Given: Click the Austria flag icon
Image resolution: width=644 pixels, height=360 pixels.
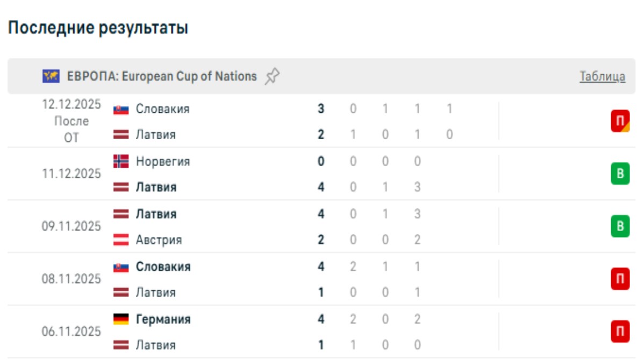Looking at the screenshot, I should pos(121,240).
